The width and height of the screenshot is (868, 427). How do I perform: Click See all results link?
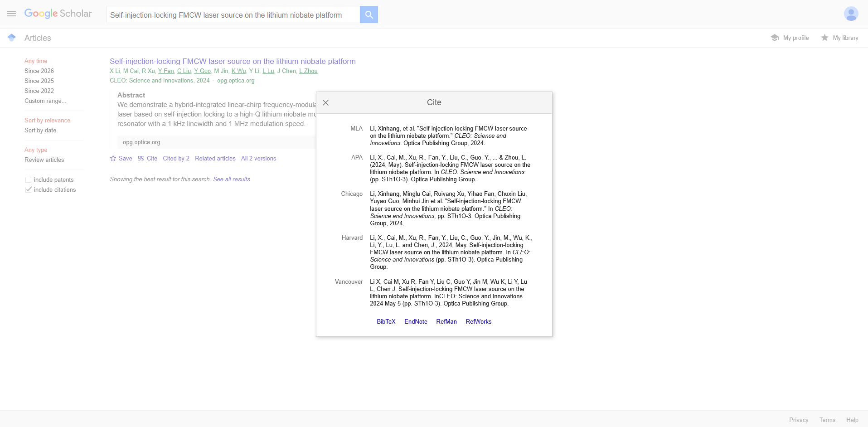click(x=232, y=179)
